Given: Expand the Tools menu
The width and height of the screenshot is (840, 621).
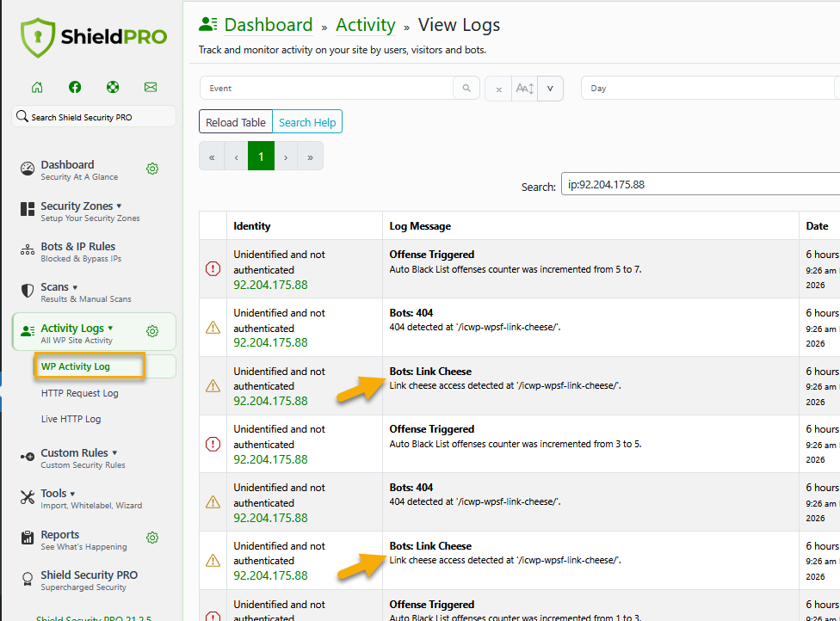Looking at the screenshot, I should pyautogui.click(x=72, y=494).
